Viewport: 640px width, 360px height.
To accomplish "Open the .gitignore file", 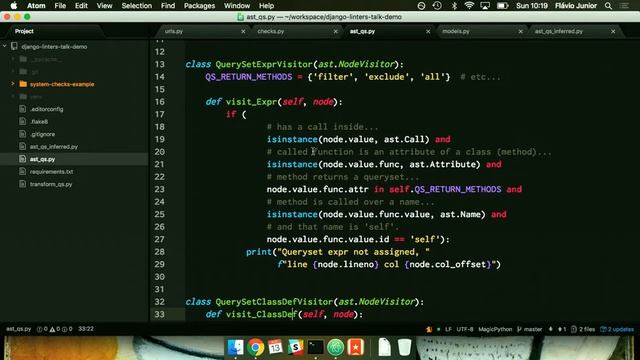I will tap(42, 134).
